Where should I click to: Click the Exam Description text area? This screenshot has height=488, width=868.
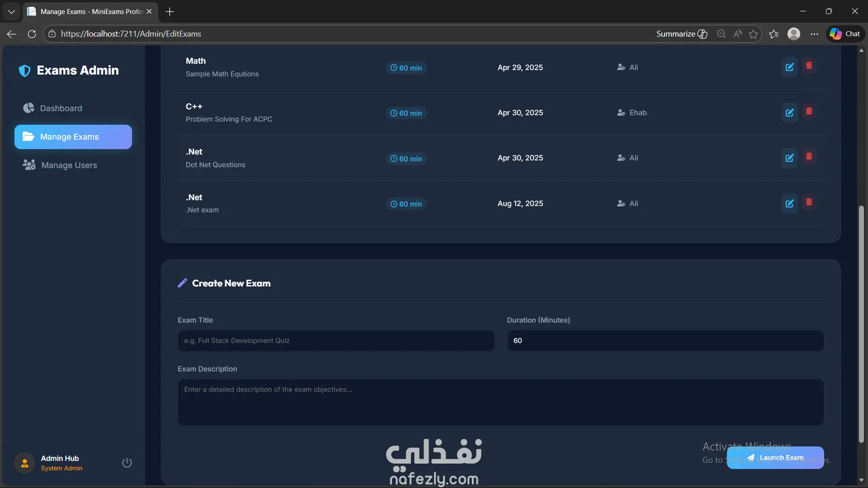(500, 402)
